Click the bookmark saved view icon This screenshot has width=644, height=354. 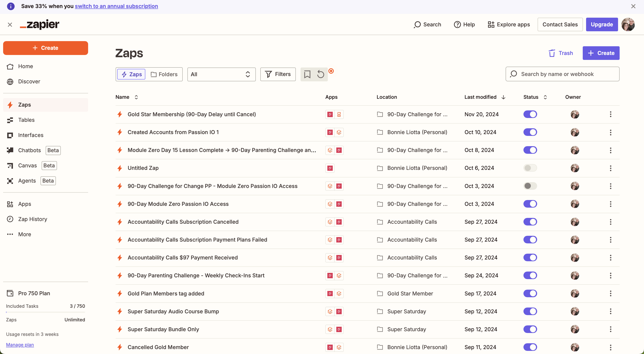tap(307, 74)
